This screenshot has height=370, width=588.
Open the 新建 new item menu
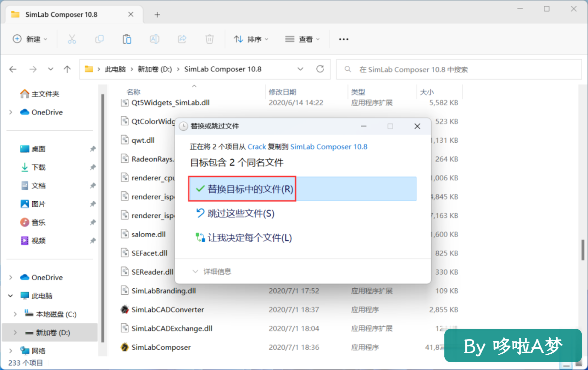[30, 39]
